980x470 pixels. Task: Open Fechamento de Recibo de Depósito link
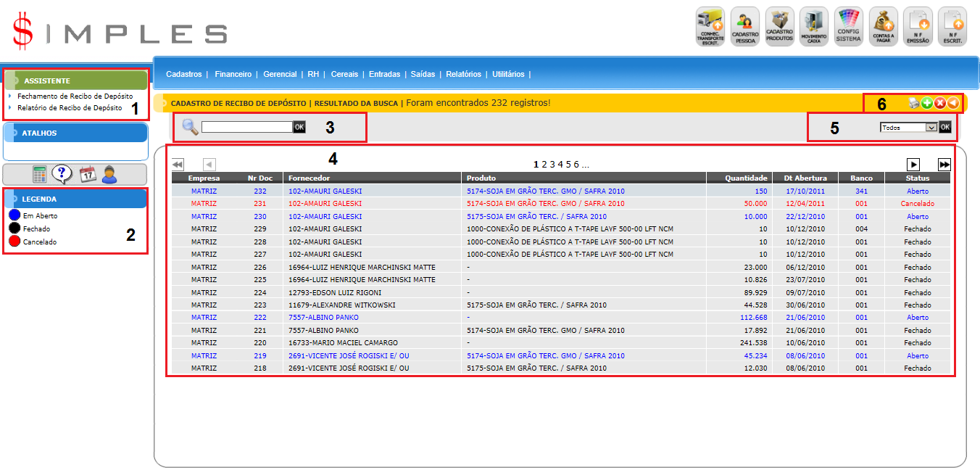(x=75, y=96)
